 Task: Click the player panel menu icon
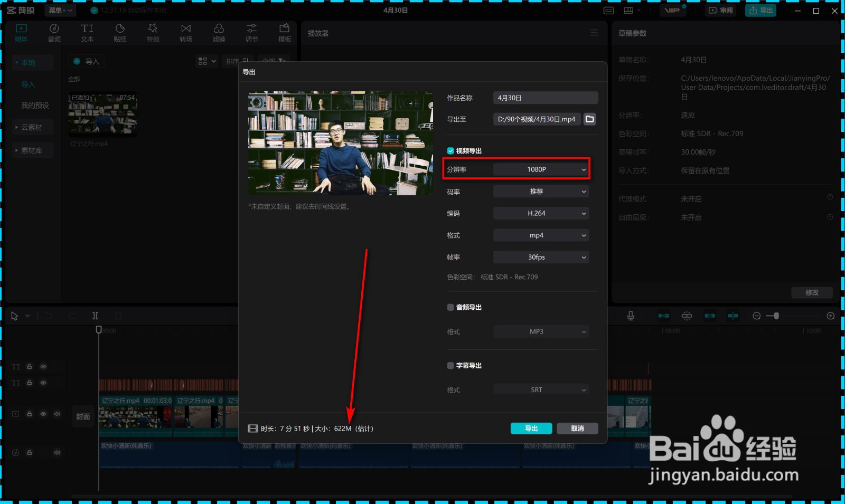[594, 33]
